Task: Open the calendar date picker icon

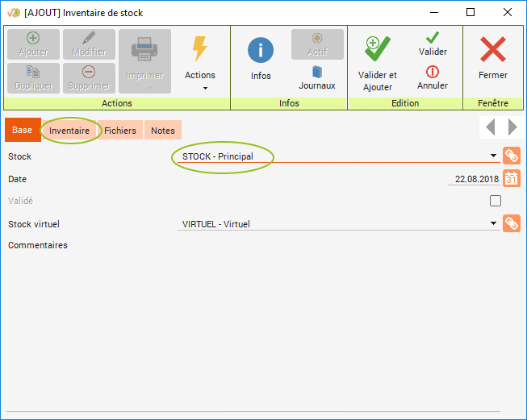Action: click(x=511, y=179)
